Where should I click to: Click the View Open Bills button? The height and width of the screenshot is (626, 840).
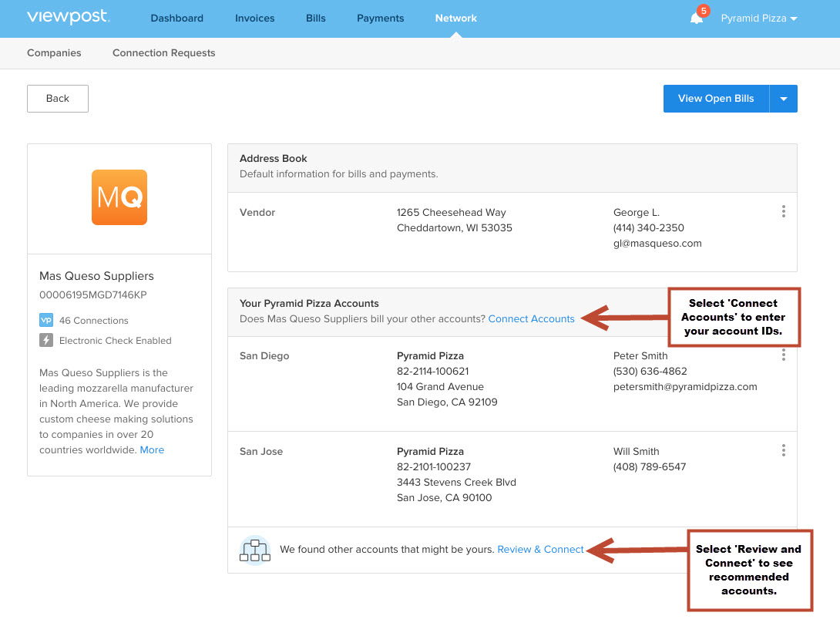point(716,99)
